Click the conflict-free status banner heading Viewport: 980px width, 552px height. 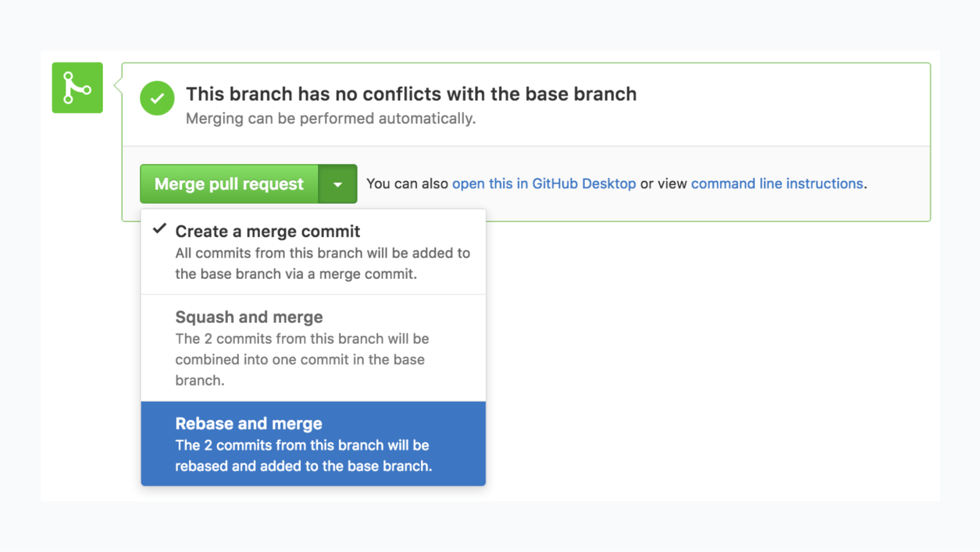click(x=411, y=94)
